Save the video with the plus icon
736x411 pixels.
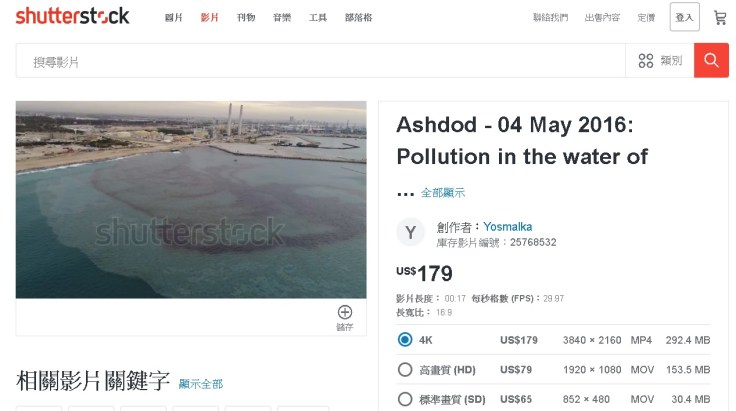[x=345, y=313]
